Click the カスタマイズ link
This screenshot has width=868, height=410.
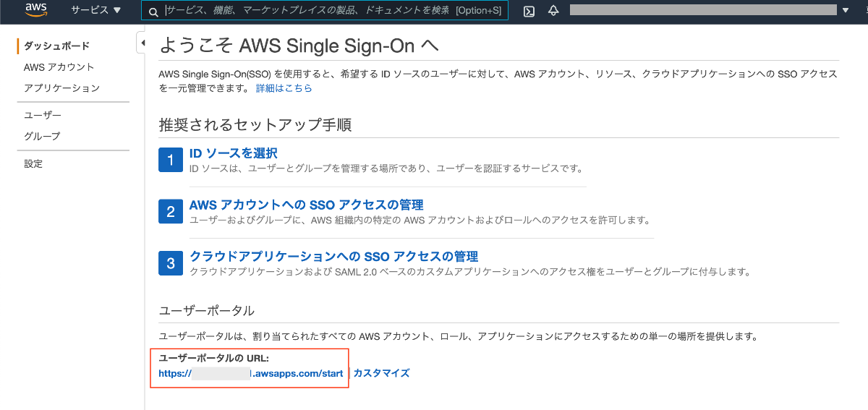pos(381,373)
